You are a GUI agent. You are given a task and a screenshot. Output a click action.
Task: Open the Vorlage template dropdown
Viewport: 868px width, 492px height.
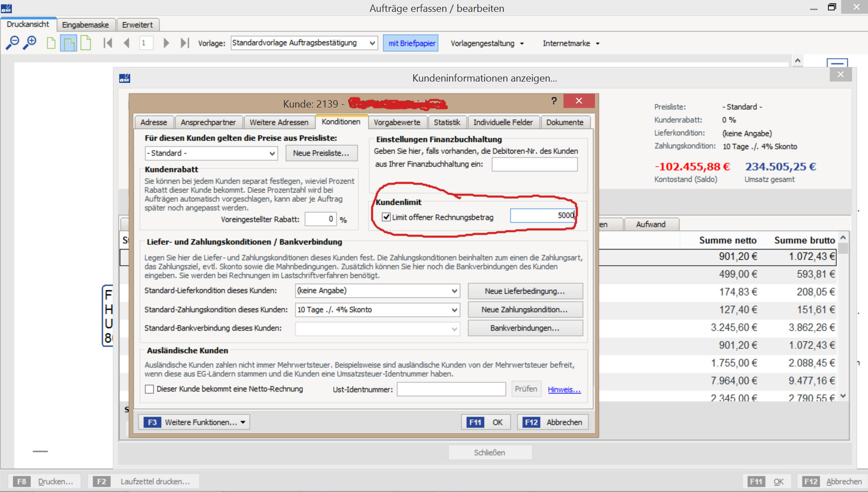tap(372, 43)
